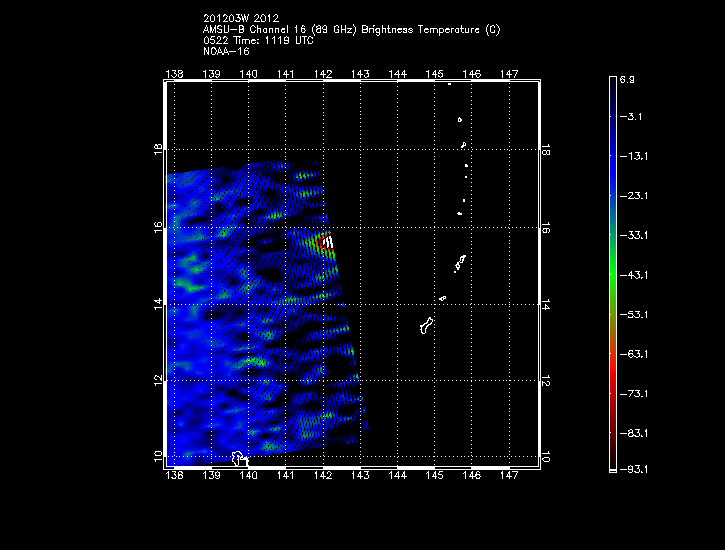Click the 14 latitude label on the left axis
Image resolution: width=725 pixels, height=550 pixels.
pos(156,304)
